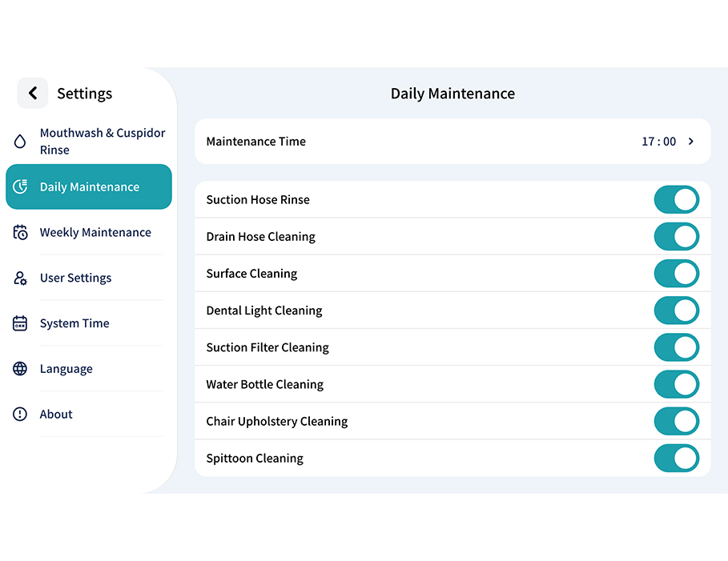The height and width of the screenshot is (561, 728).
Task: Turn off Drain Hose Cleaning switch
Action: [676, 237]
